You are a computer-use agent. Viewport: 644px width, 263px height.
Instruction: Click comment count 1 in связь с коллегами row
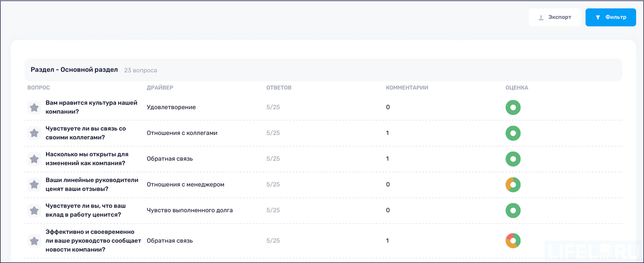point(387,133)
